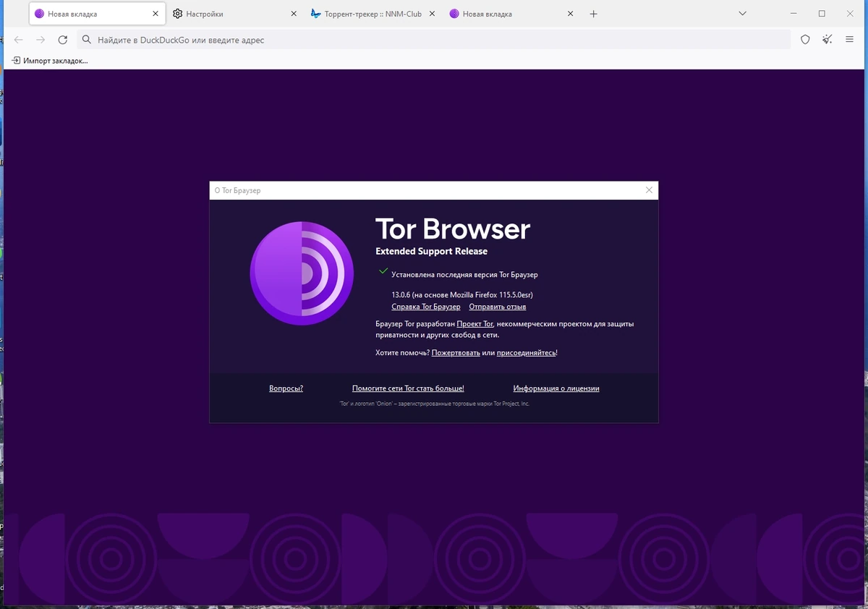Close the Настройки tab
Screen dimensions: 868x609
click(294, 14)
